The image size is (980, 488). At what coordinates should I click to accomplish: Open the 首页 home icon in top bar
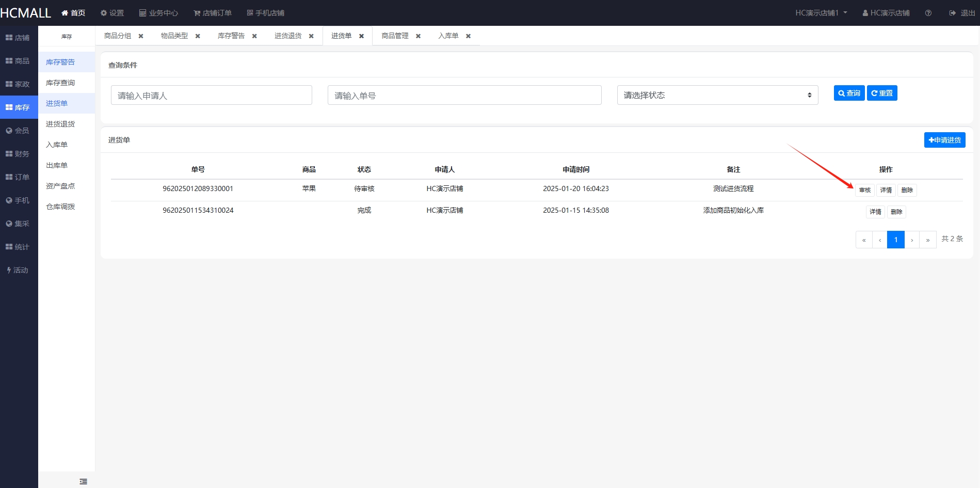pyautogui.click(x=73, y=13)
